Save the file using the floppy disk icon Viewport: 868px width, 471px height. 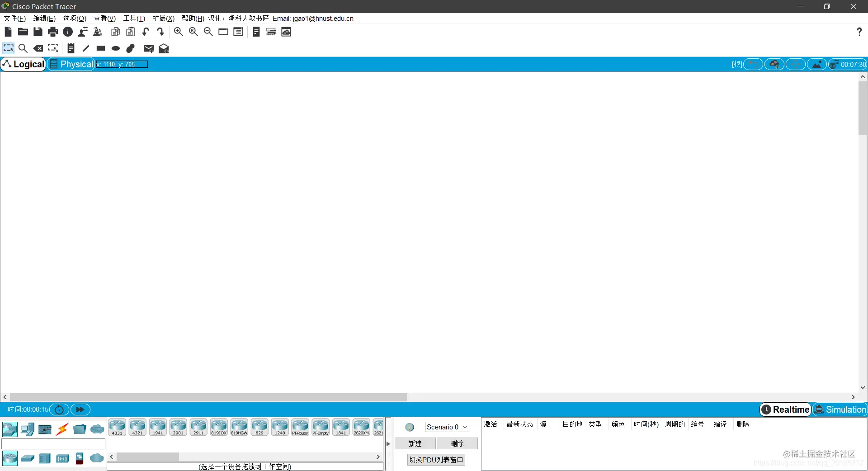point(38,32)
